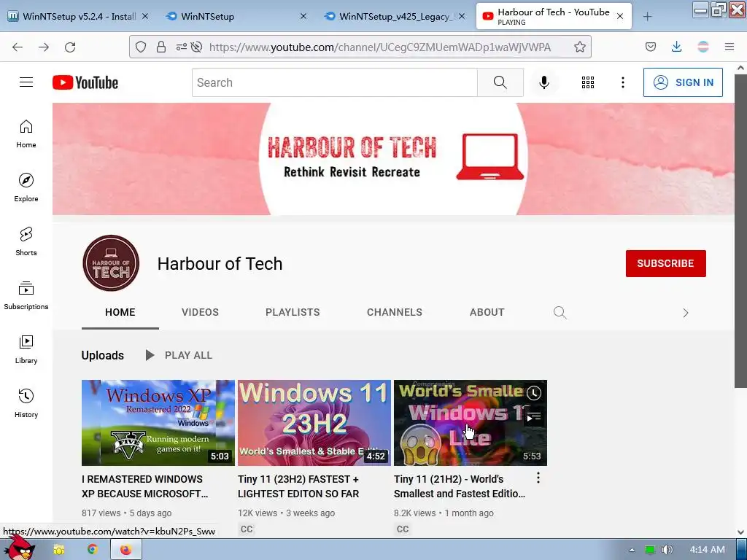
Task: Open YouTube settings three-dot menu
Action: pyautogui.click(x=623, y=82)
